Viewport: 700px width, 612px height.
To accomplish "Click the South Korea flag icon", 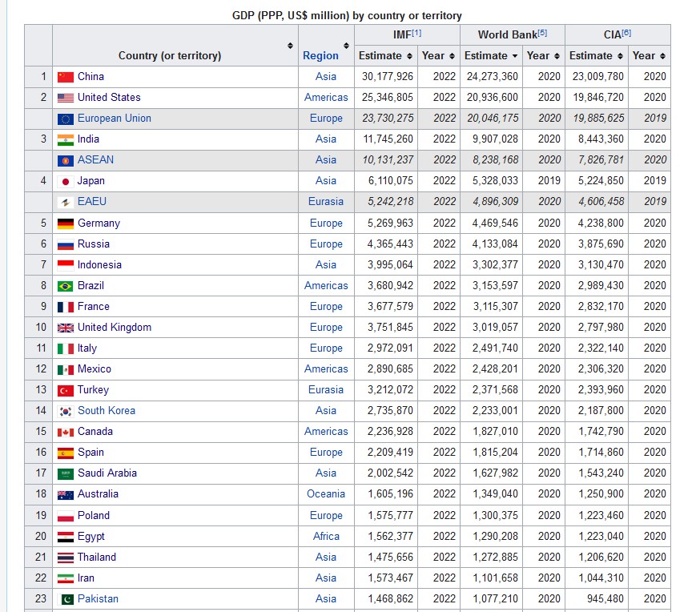I will tap(65, 411).
